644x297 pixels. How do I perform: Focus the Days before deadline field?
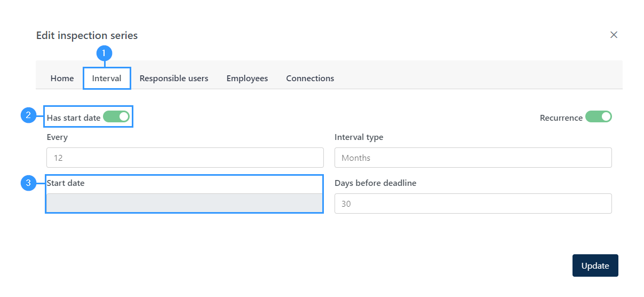(473, 204)
